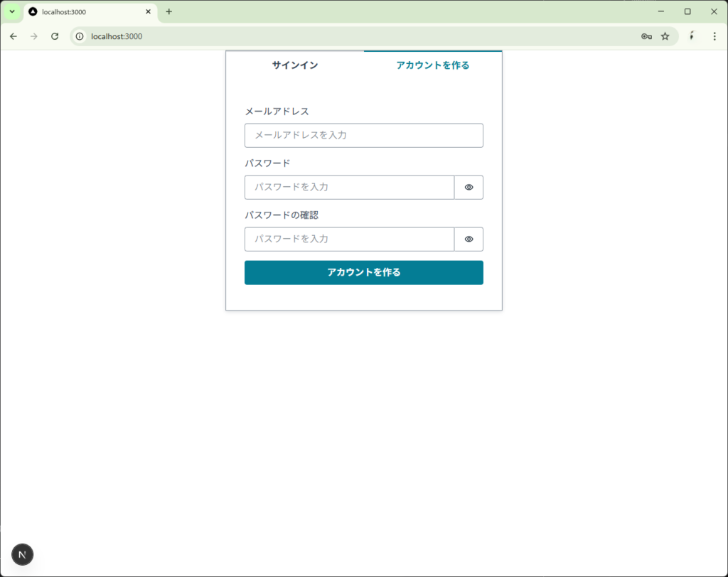Open Chrome's three-dot menu
The width and height of the screenshot is (728, 577).
tap(714, 36)
